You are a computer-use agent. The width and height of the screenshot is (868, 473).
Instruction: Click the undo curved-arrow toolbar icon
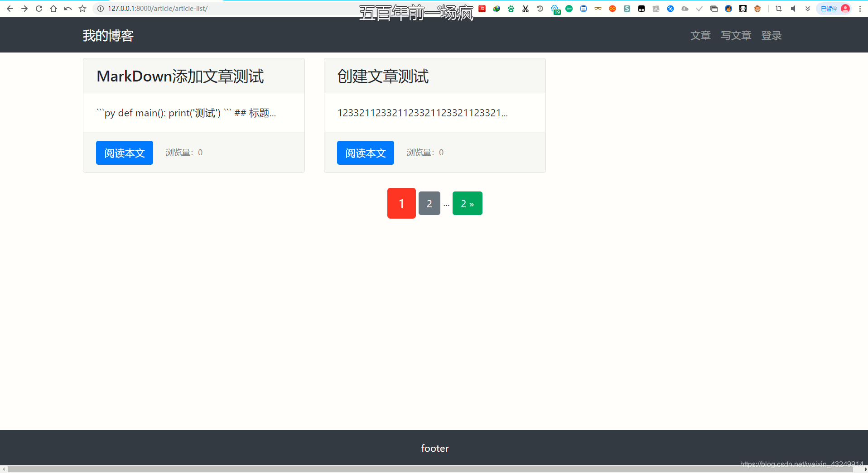(x=68, y=9)
